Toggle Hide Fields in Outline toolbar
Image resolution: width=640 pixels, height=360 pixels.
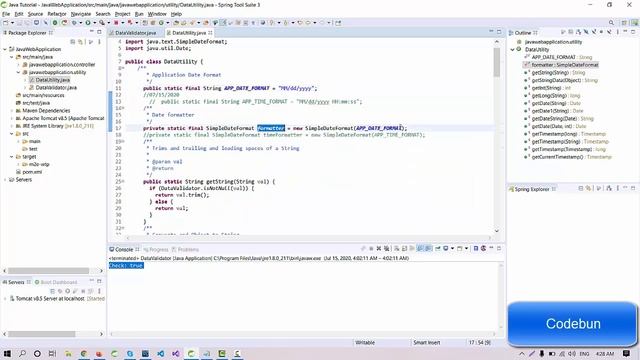(586, 32)
